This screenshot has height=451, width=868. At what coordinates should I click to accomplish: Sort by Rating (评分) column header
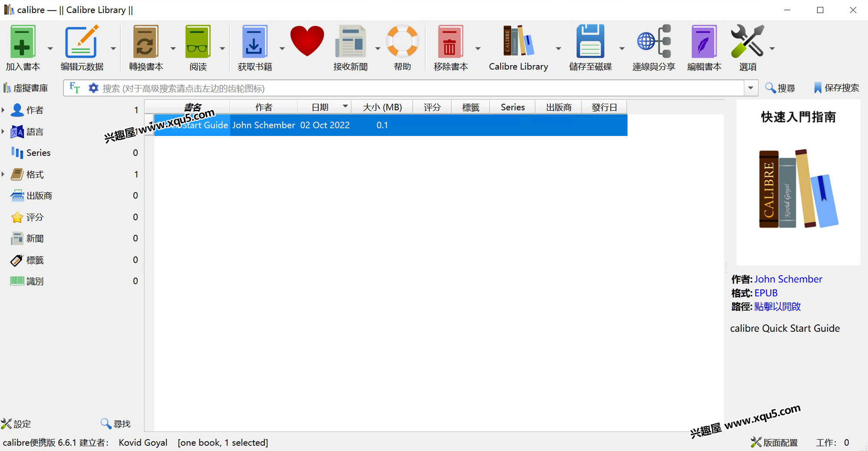[432, 107]
